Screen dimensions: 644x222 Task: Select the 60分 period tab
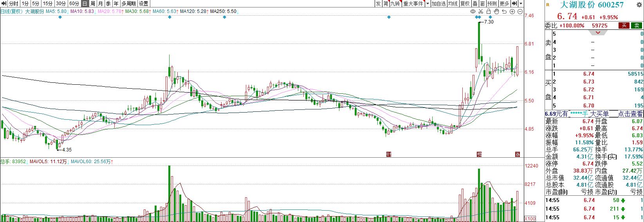pyautogui.click(x=74, y=4)
